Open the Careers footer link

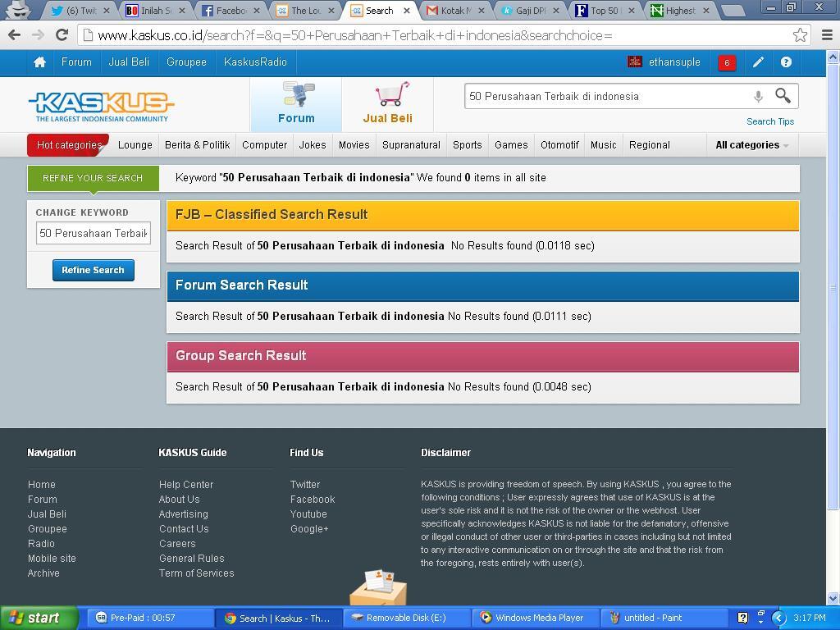(x=177, y=543)
